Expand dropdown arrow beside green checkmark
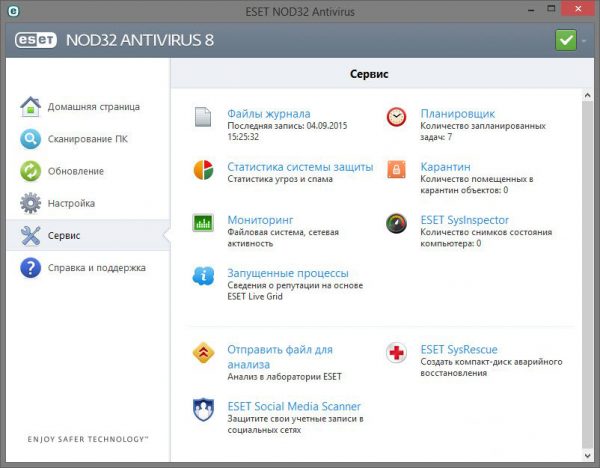 [x=584, y=40]
